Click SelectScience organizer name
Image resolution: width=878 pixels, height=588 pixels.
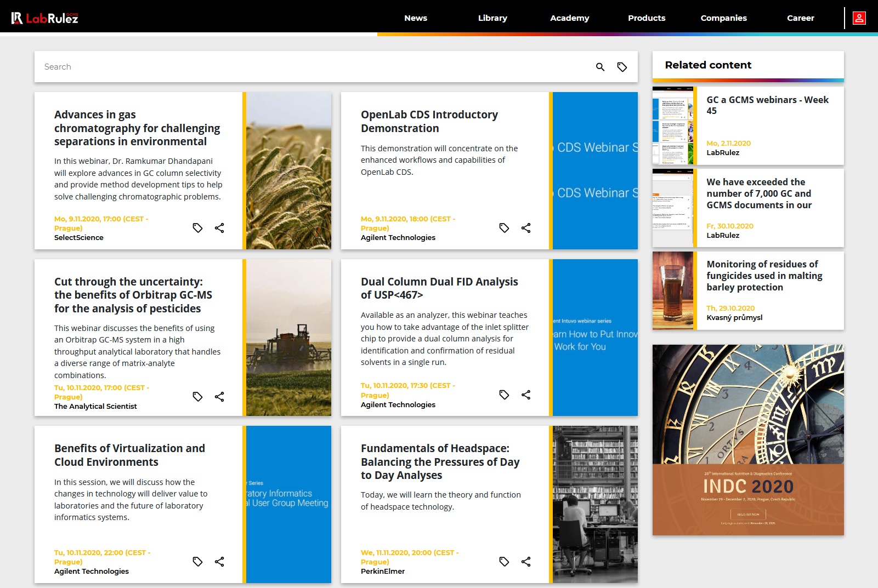79,238
